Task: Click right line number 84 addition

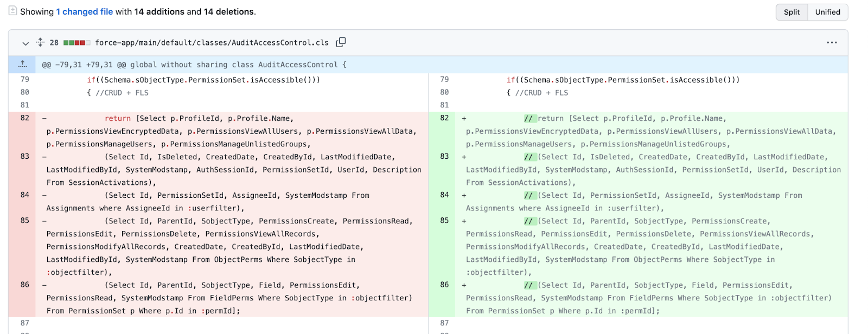Action: point(444,195)
